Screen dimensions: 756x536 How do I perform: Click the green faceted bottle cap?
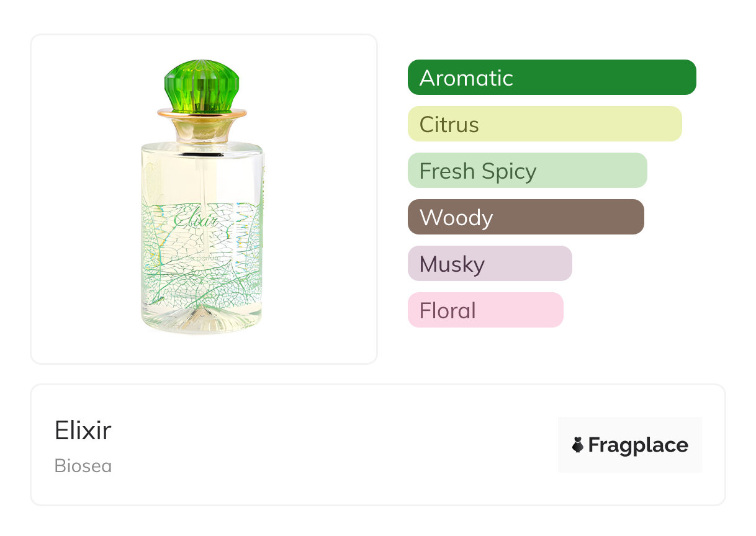point(202,87)
